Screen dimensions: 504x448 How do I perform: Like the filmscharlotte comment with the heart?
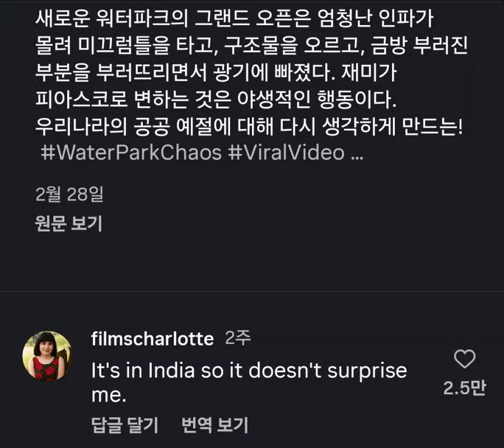pyautogui.click(x=464, y=360)
